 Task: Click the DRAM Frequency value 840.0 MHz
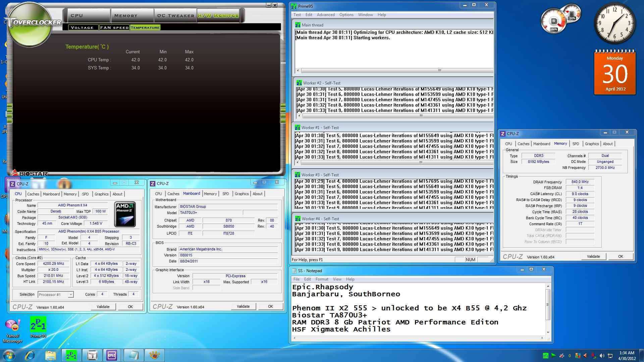click(580, 182)
